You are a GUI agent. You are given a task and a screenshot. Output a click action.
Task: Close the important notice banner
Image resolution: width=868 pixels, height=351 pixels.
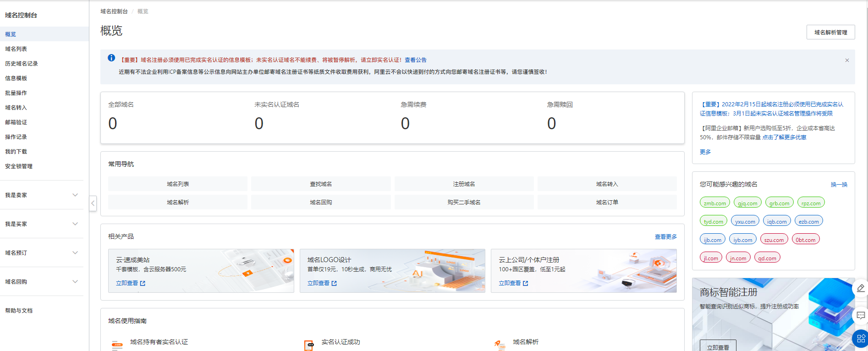click(x=847, y=60)
